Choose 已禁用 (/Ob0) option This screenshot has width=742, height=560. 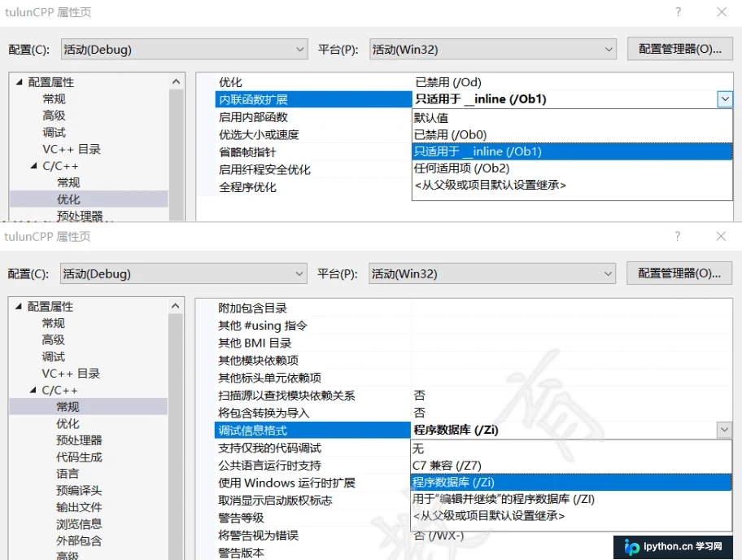[572, 135]
